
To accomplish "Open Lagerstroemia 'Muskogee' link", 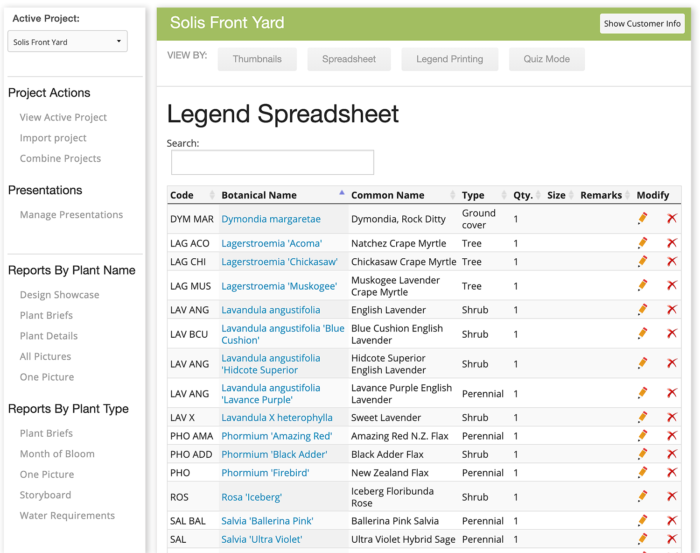I will coord(279,286).
